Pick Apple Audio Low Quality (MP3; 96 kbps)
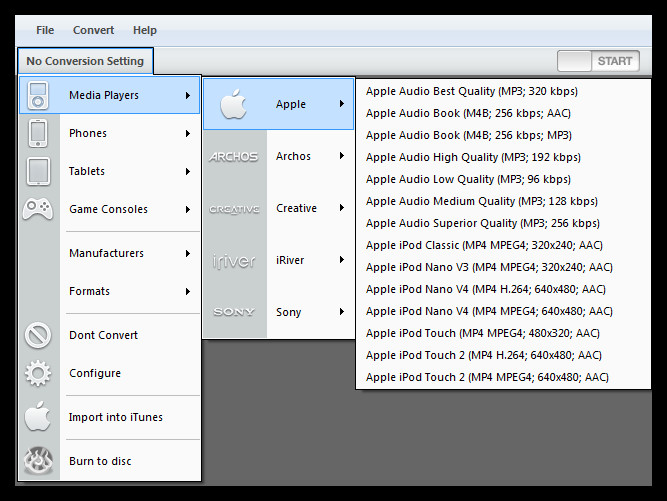The image size is (667, 501). [503, 179]
